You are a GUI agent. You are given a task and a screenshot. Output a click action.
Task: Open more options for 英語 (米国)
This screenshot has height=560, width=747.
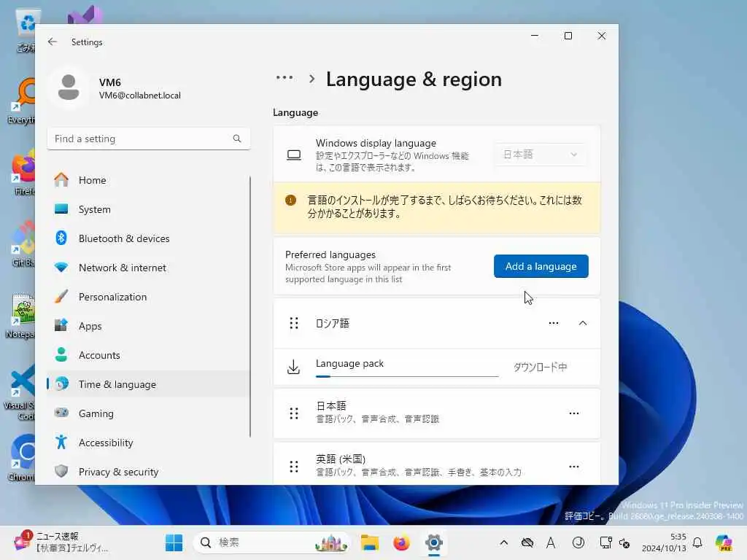click(574, 467)
